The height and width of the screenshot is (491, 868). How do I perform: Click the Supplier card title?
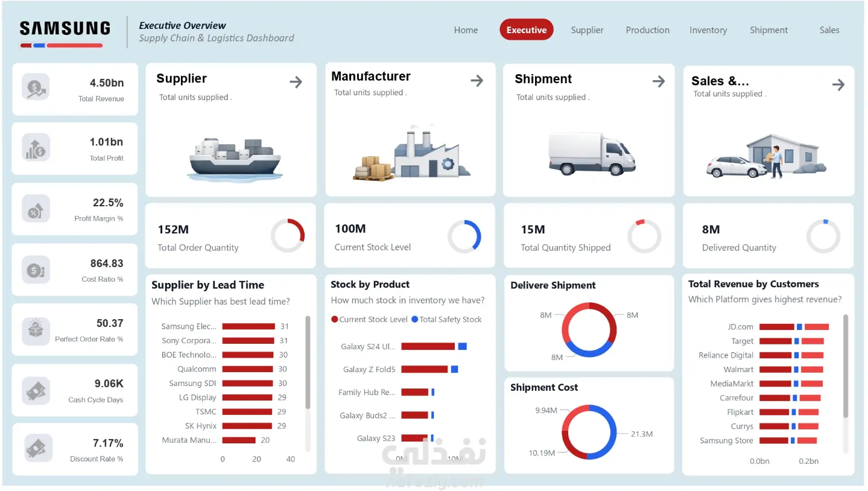[x=182, y=78]
